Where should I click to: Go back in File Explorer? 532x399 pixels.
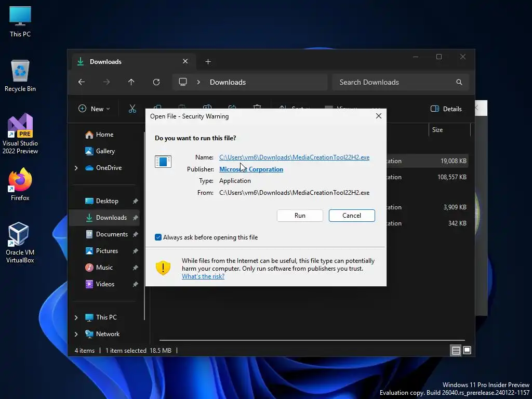82,82
